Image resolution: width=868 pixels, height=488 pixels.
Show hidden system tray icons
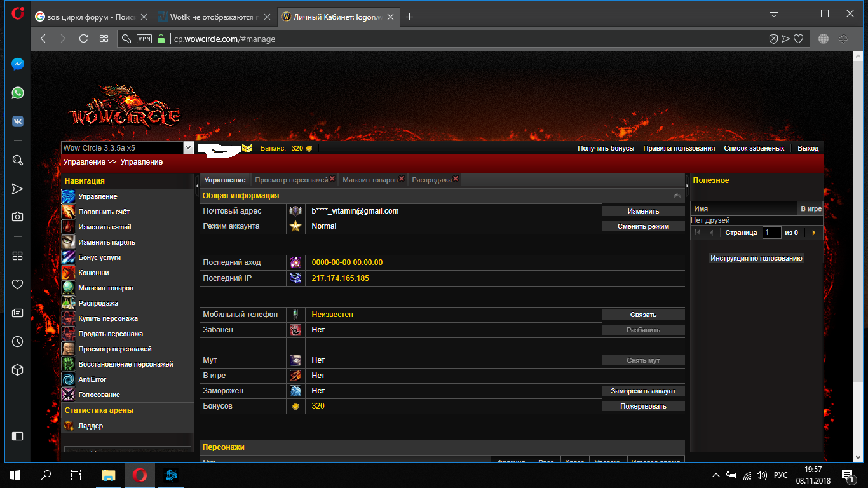click(716, 475)
